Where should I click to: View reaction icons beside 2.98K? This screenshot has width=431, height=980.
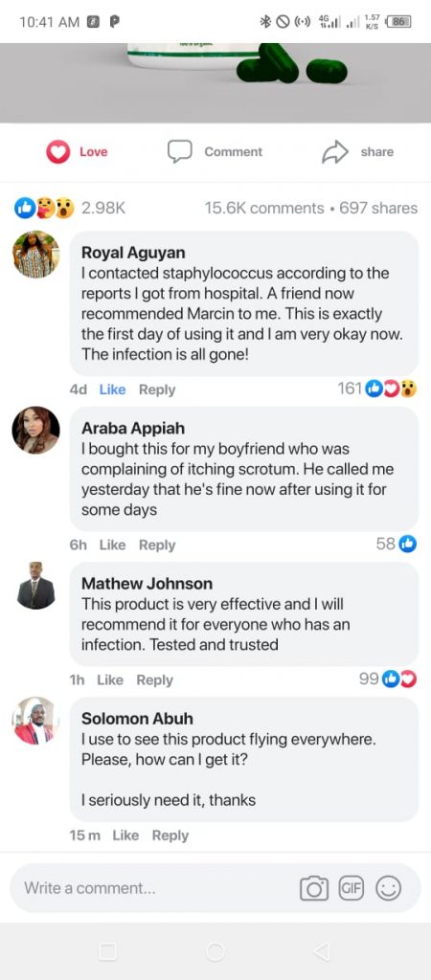tap(44, 208)
